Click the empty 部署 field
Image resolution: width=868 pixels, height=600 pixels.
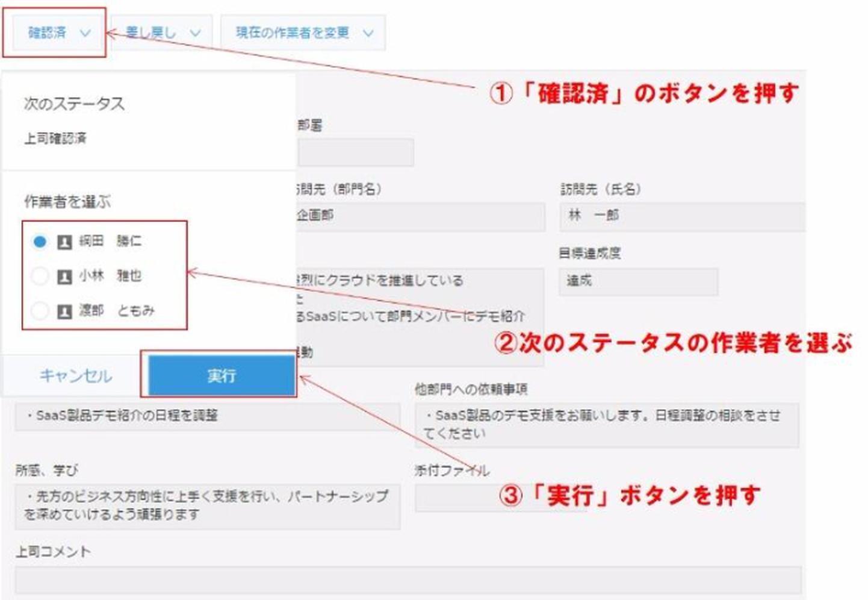click(x=356, y=152)
